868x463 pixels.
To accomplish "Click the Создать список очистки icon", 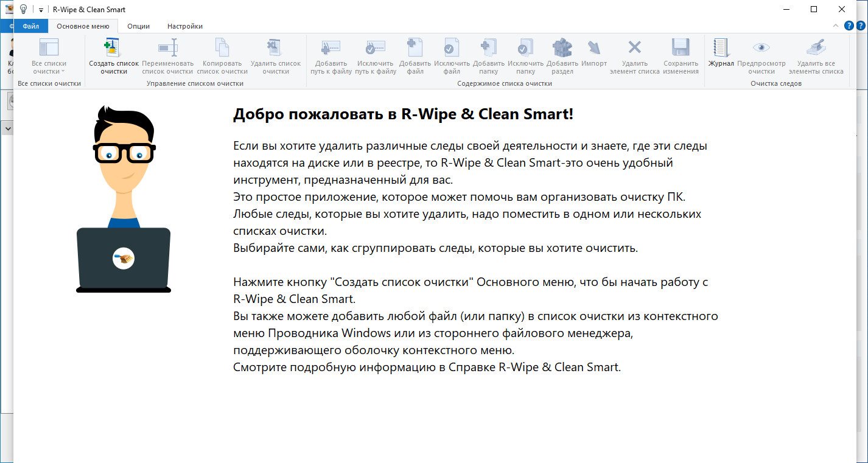I will pos(114,48).
